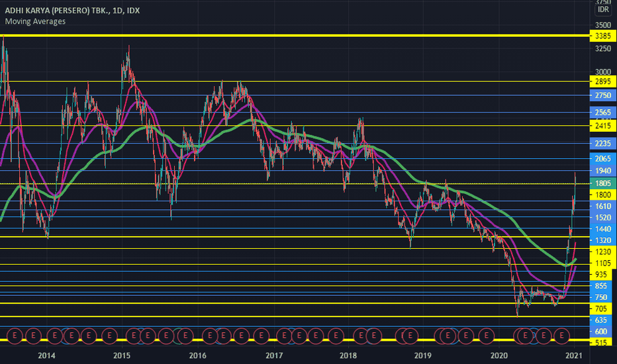Click the 3500 price axis tick
This screenshot has width=617, height=364.
click(x=603, y=25)
